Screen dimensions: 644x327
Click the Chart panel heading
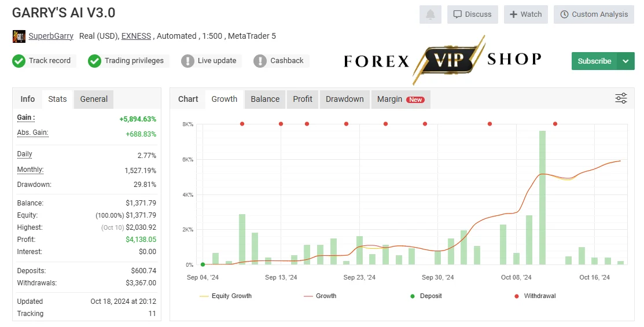pos(188,99)
